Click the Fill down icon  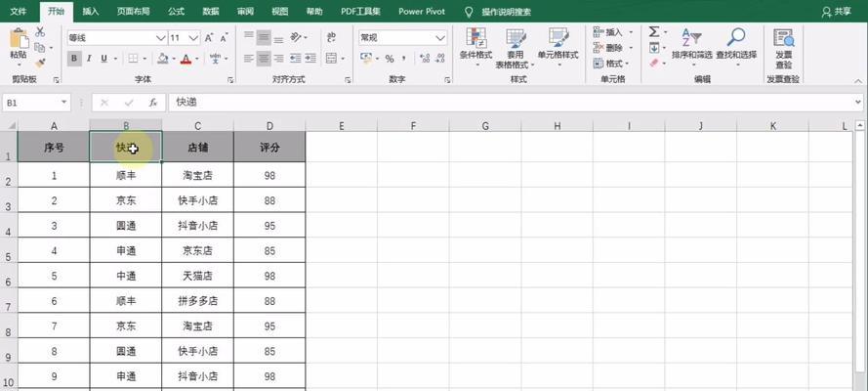tap(654, 48)
